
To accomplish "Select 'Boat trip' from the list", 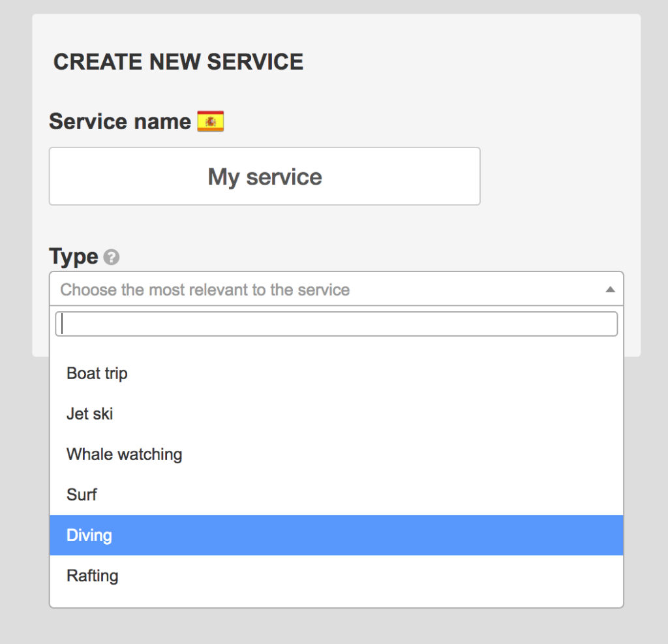I will [97, 373].
